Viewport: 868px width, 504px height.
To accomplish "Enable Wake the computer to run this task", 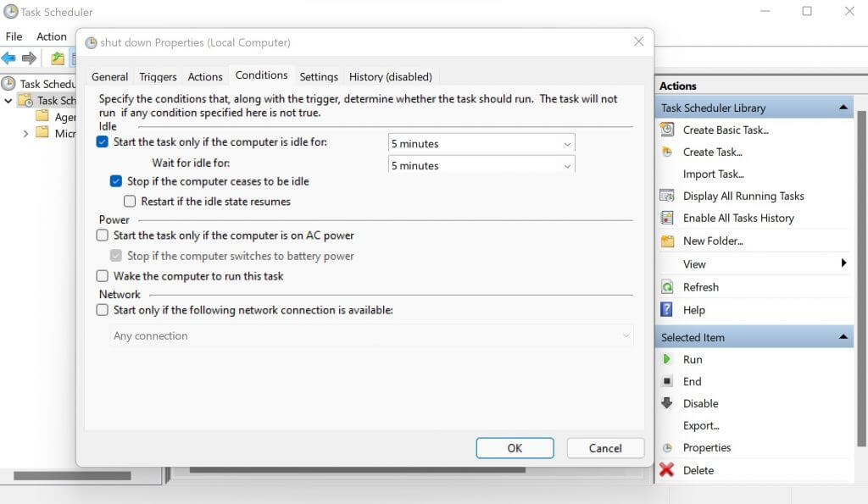I will click(x=103, y=275).
